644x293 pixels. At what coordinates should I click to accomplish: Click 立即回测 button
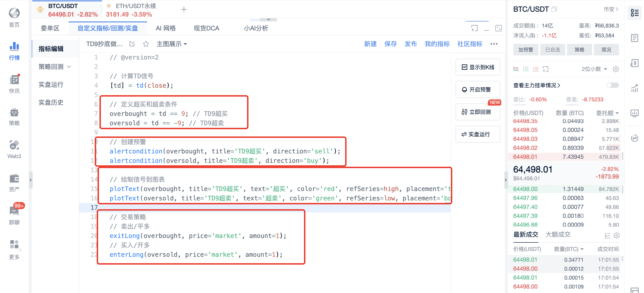478,112
